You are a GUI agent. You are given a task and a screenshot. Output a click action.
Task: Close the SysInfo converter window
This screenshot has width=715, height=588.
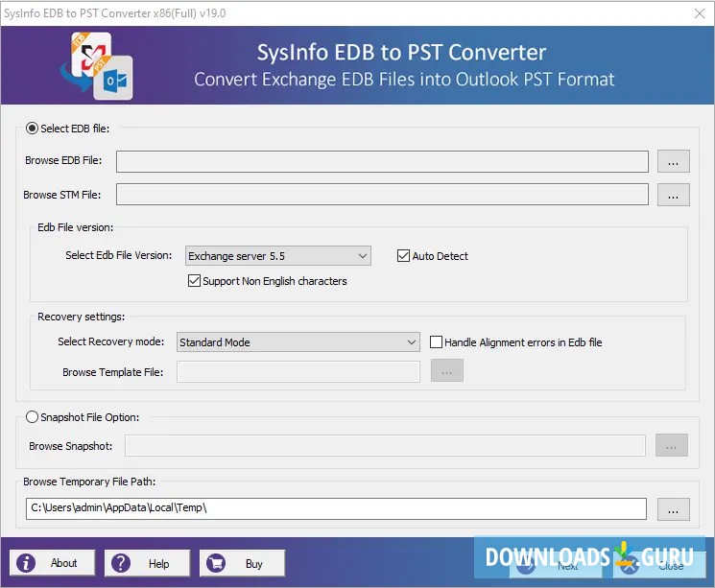click(700, 13)
